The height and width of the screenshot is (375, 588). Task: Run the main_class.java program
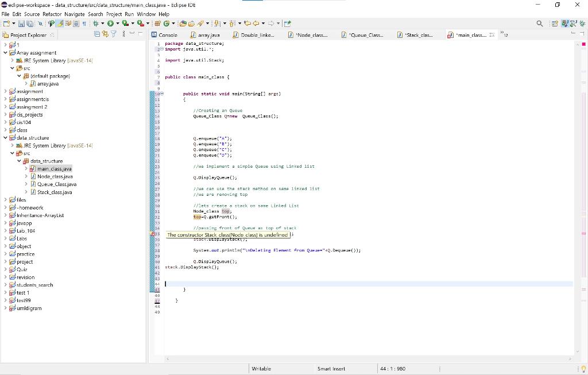coord(110,24)
